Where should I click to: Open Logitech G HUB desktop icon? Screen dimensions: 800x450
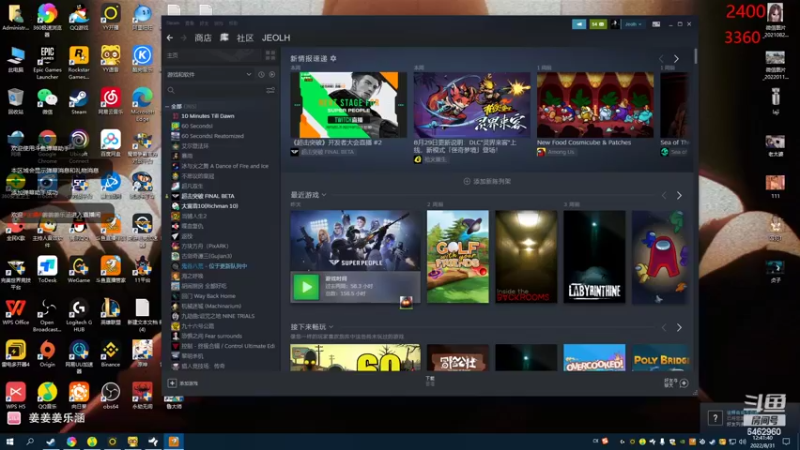click(79, 315)
